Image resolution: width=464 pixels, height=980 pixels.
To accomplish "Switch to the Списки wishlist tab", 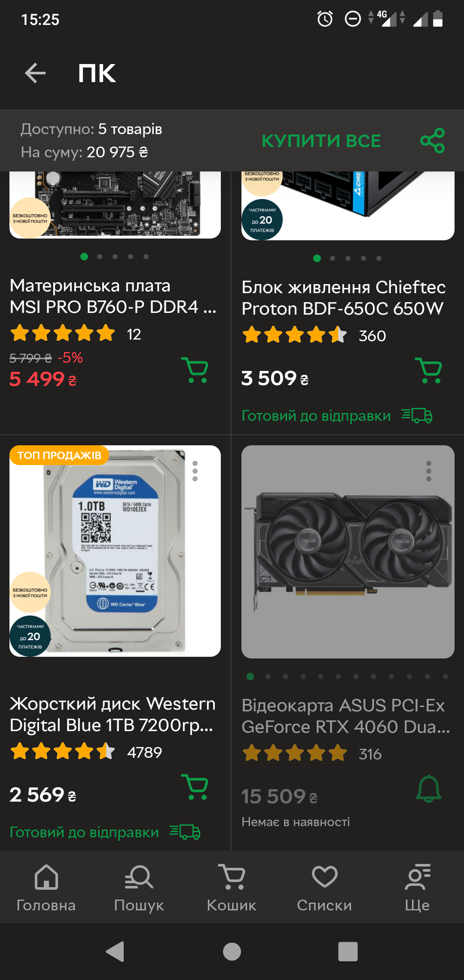I will coord(324,888).
